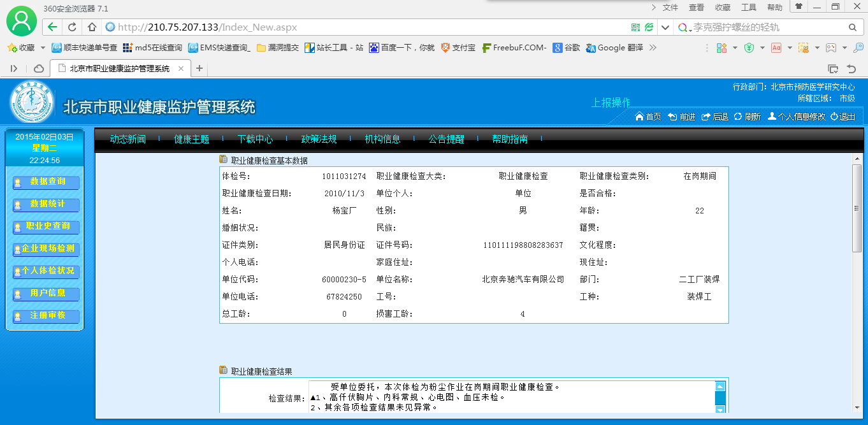This screenshot has width=868, height=425.
Task: Expand the dropdown beside the Aa icon
Action: pos(790,48)
